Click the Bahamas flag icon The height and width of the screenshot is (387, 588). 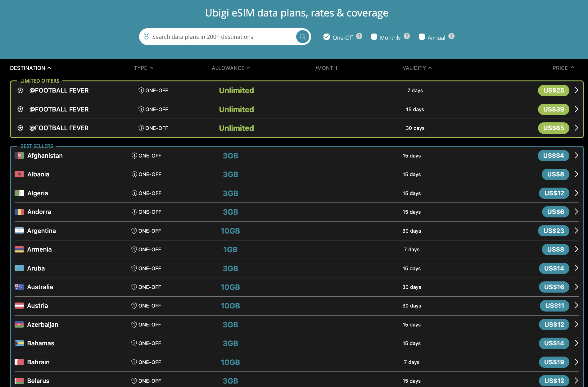pos(19,343)
